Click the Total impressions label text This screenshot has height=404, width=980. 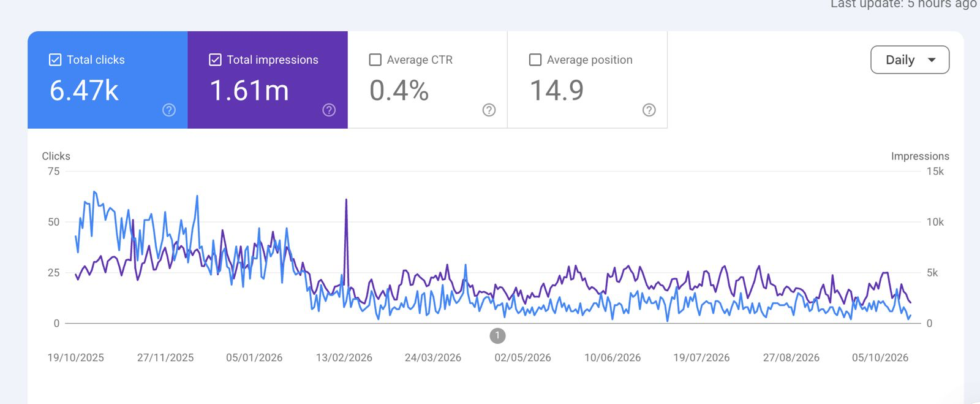point(273,59)
